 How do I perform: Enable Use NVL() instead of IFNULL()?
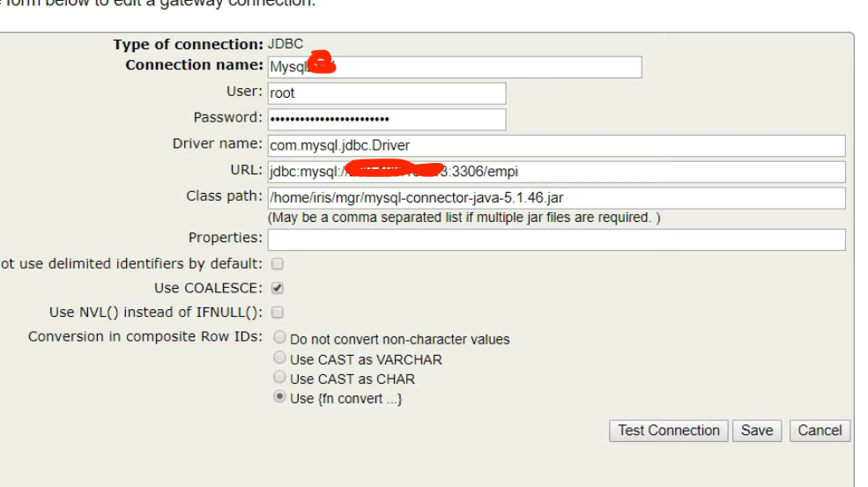pyautogui.click(x=278, y=313)
